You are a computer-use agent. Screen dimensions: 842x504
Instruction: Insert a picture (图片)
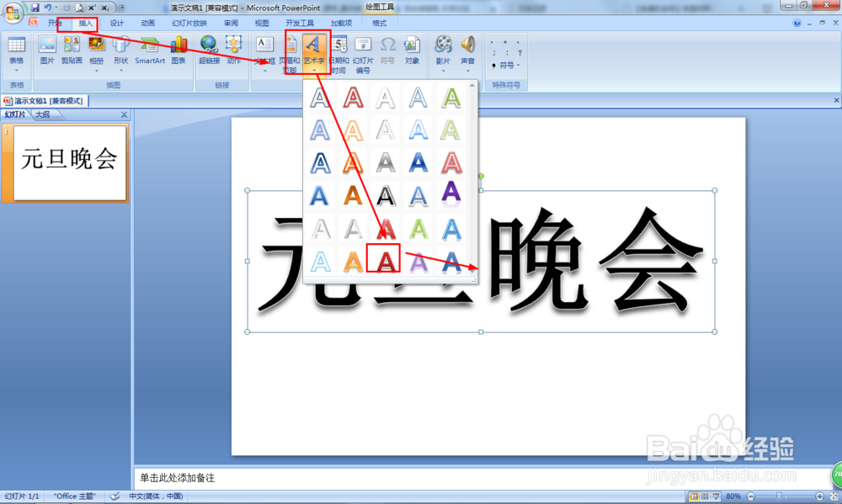[47, 50]
